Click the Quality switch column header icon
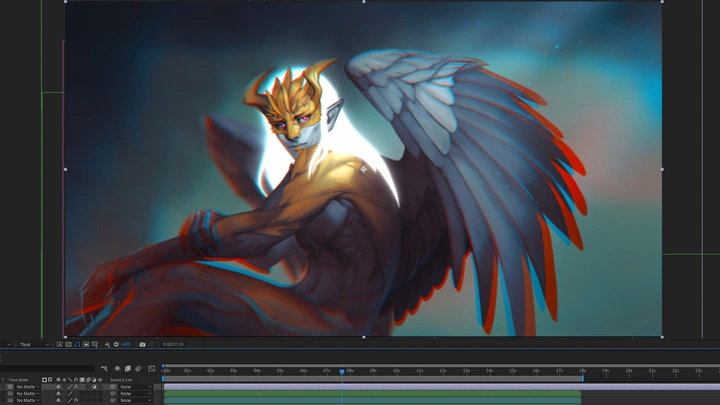Screen dimensions: 720x405 coord(70,380)
